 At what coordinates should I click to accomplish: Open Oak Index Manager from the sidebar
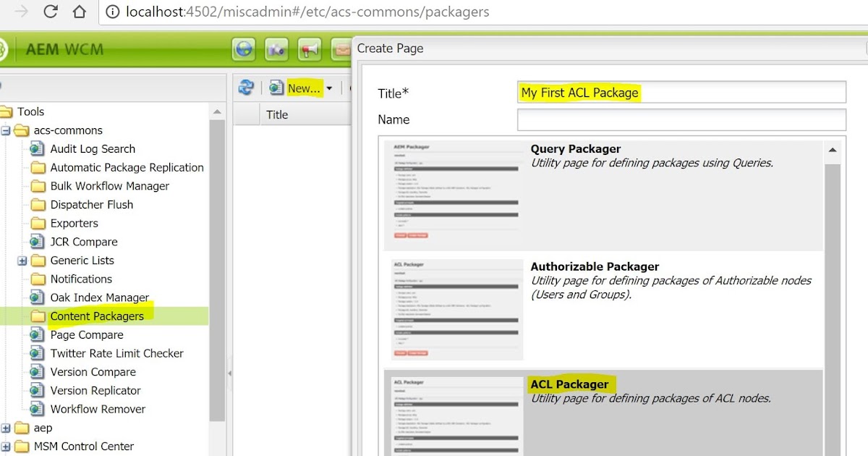click(x=100, y=297)
